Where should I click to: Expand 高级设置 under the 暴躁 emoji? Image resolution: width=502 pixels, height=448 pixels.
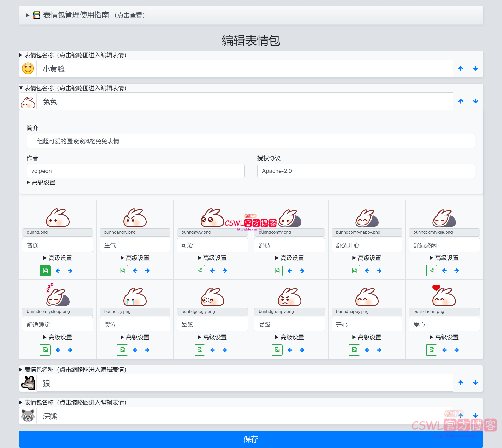coord(289,337)
